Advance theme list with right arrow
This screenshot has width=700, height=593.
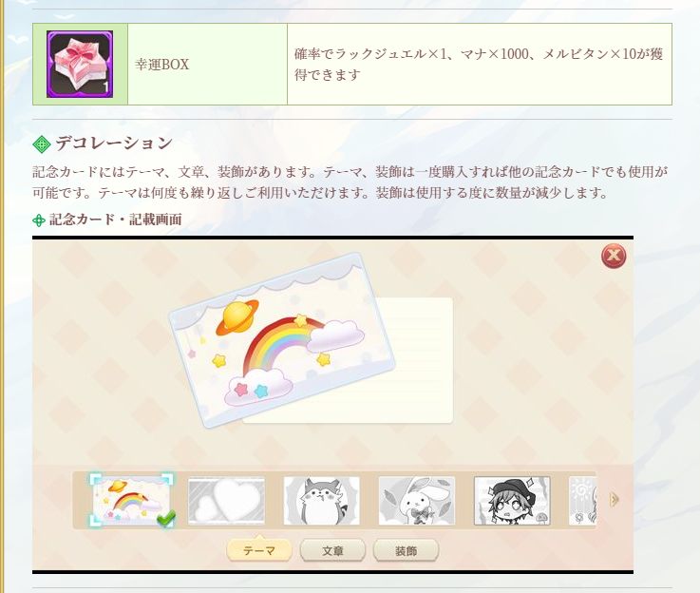pos(615,499)
